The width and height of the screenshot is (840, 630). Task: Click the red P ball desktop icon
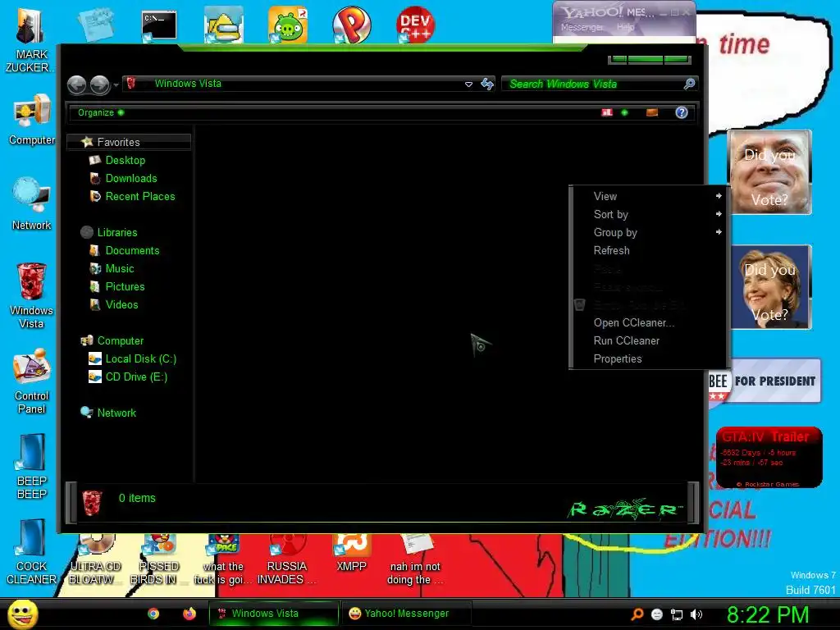pyautogui.click(x=351, y=25)
